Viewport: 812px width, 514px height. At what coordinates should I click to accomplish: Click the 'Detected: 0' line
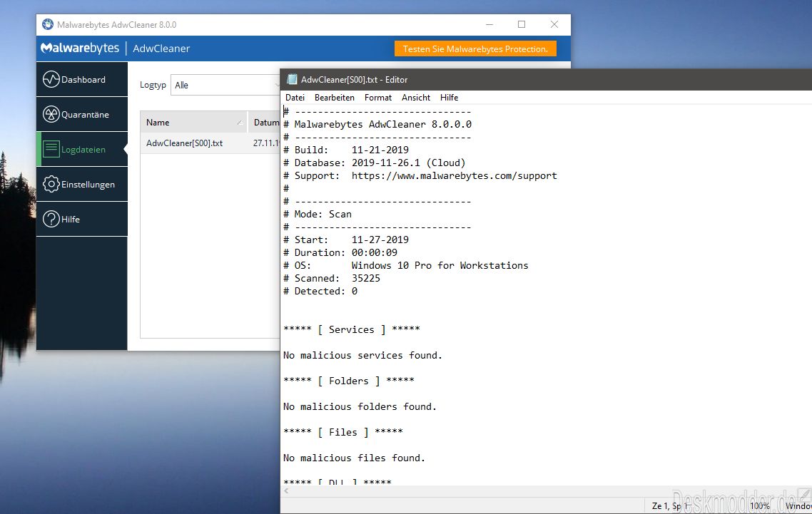point(320,291)
